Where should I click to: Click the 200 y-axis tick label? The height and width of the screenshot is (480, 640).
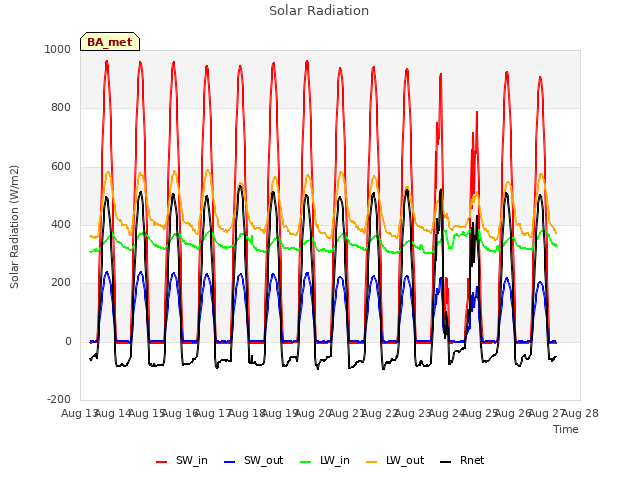61,282
